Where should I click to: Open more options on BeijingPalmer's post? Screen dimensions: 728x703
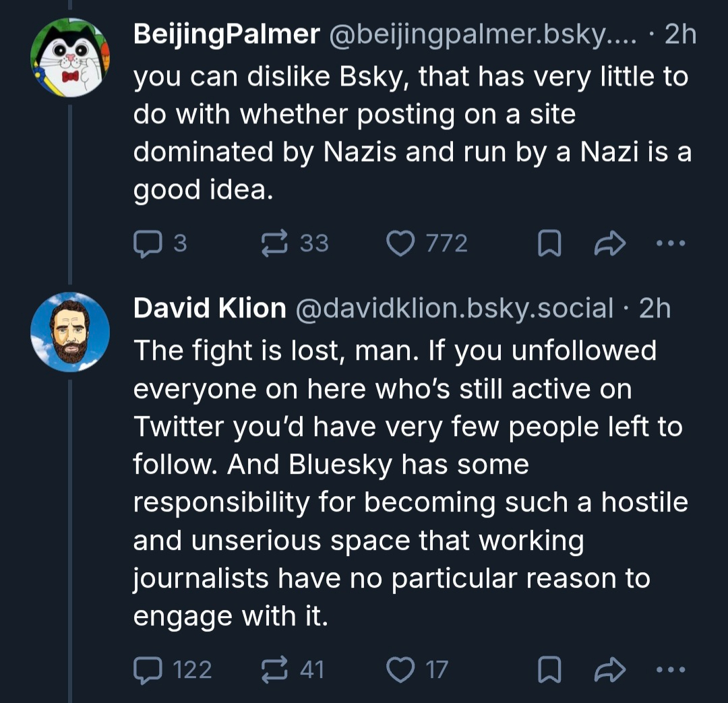(x=671, y=244)
